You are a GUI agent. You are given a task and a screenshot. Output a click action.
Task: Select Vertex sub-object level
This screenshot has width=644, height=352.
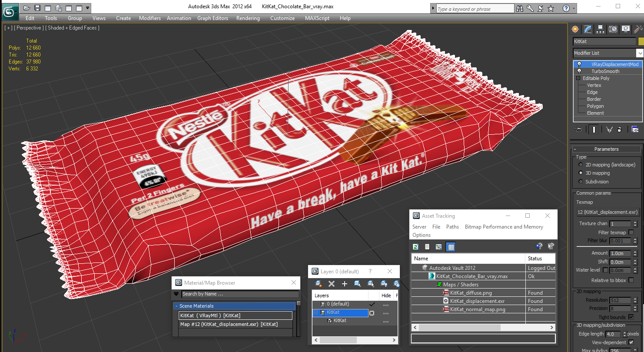[x=594, y=85]
